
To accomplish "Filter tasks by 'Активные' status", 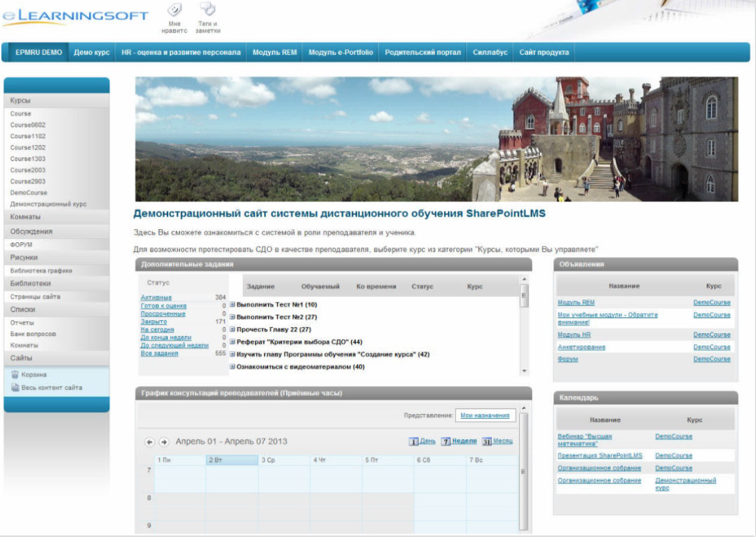I will (x=156, y=298).
